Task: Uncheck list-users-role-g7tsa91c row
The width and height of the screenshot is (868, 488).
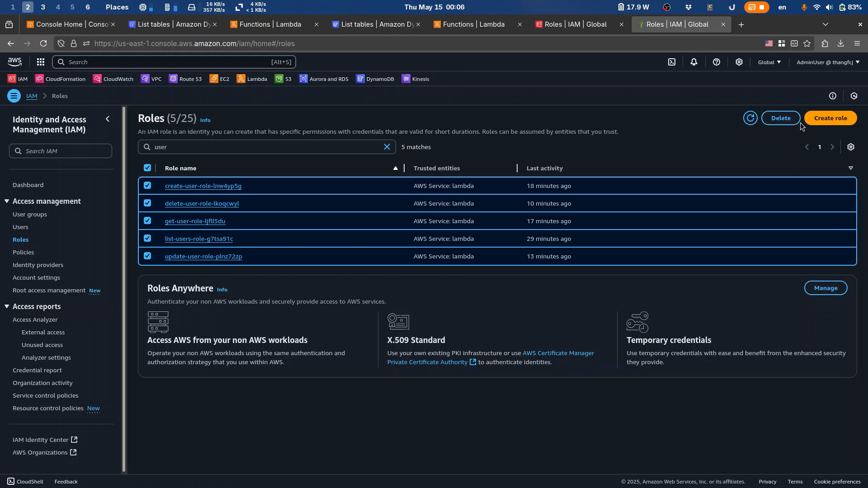Action: tap(147, 238)
